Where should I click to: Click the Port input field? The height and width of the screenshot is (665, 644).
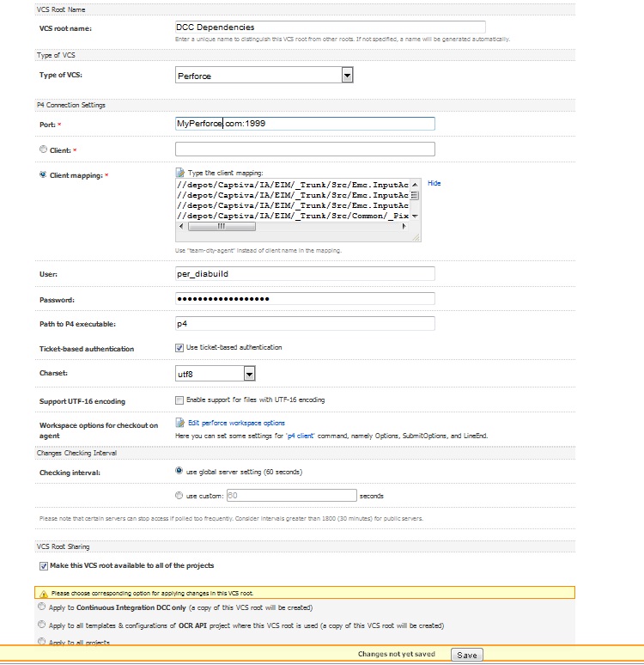click(305, 124)
